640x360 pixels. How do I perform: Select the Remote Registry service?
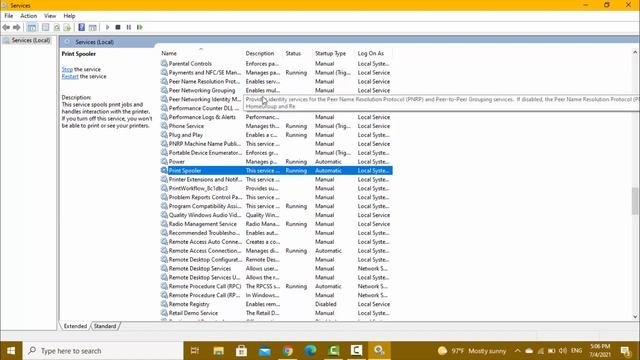pyautogui.click(x=276, y=304)
